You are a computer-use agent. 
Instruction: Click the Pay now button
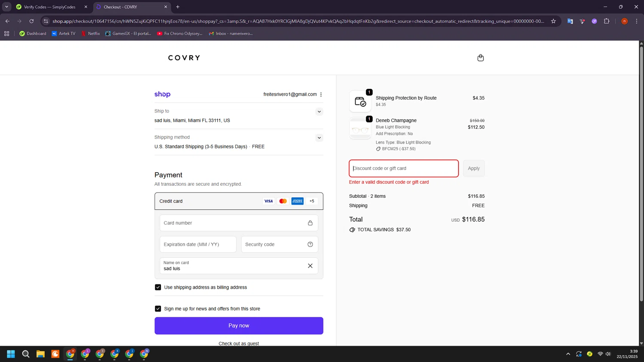coord(239,326)
